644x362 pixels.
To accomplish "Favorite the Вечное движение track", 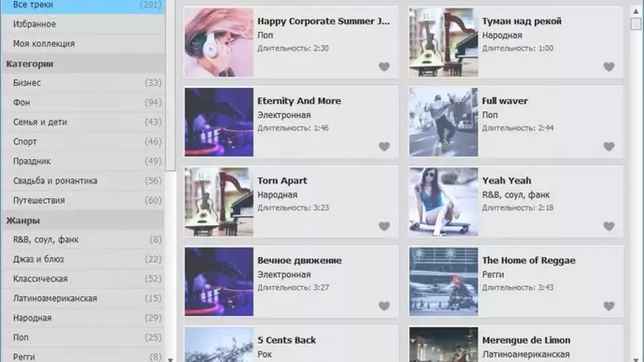I will click(384, 306).
